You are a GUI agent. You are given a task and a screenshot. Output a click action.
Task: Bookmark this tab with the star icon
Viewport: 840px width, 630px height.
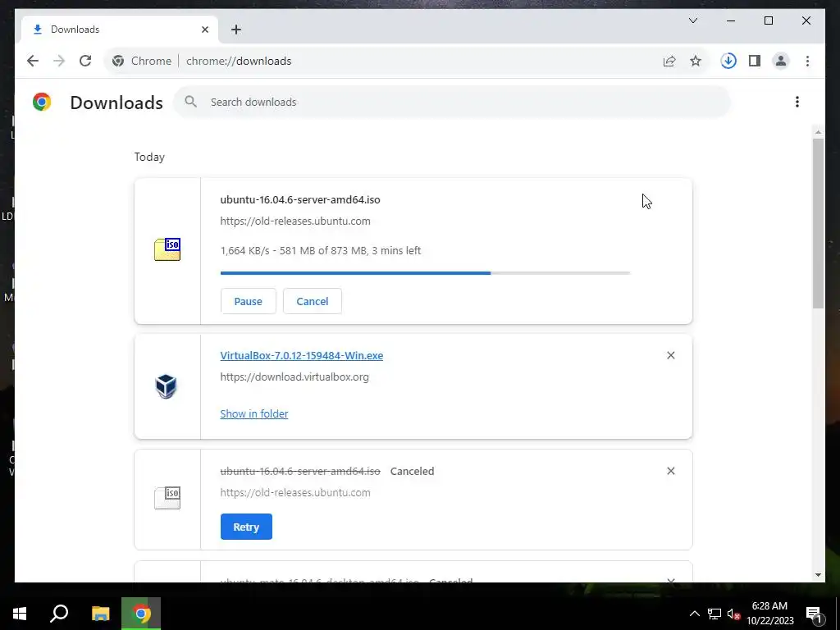click(x=696, y=61)
